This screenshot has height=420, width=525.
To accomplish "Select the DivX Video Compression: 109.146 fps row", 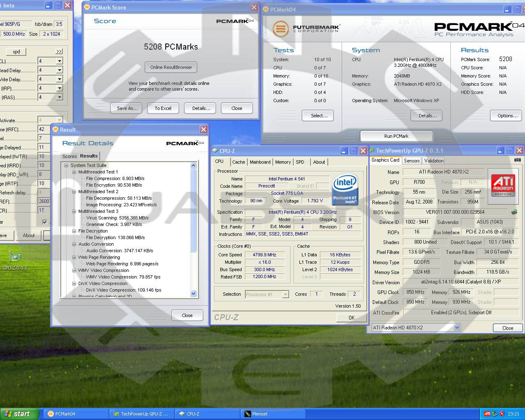I will pos(123,290).
